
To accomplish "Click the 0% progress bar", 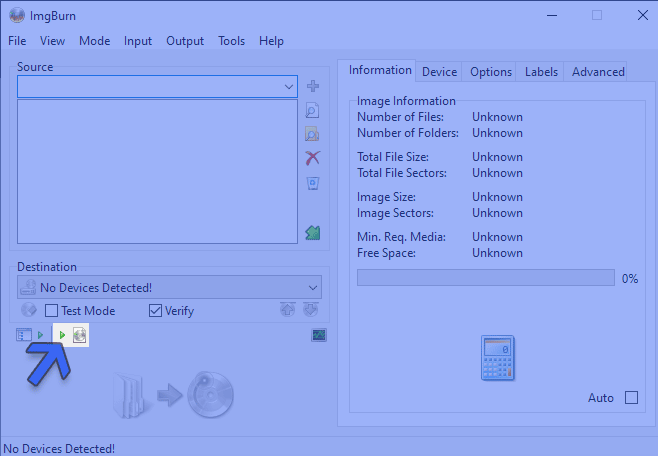I will pyautogui.click(x=486, y=278).
